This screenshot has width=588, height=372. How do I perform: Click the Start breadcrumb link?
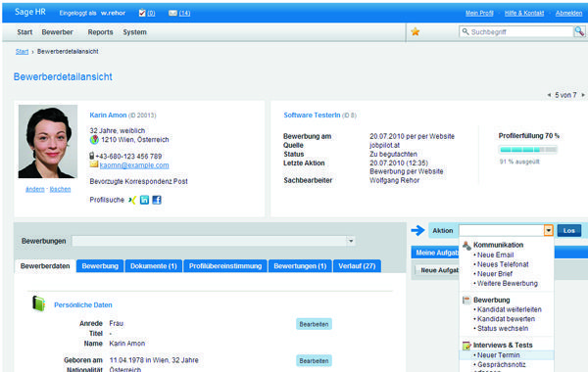(22, 51)
